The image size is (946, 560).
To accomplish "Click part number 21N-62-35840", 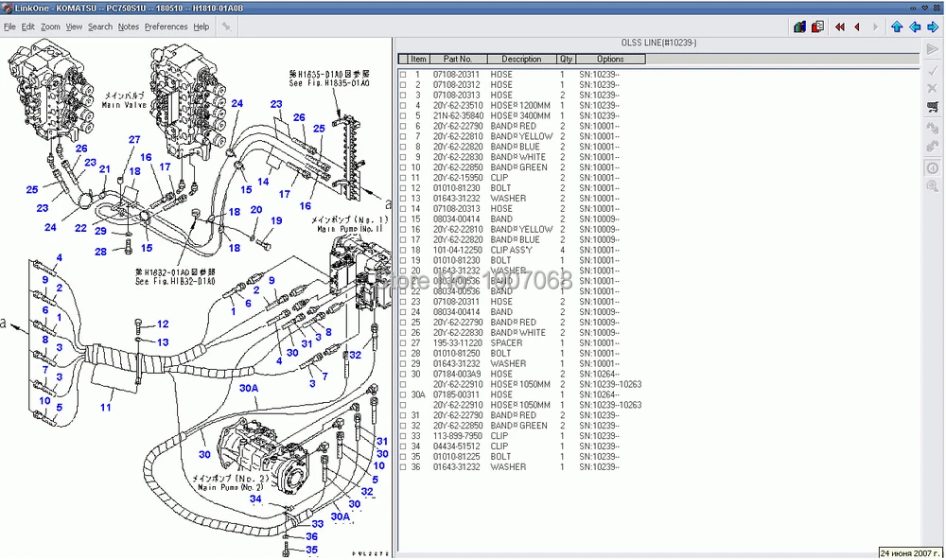I will (458, 115).
